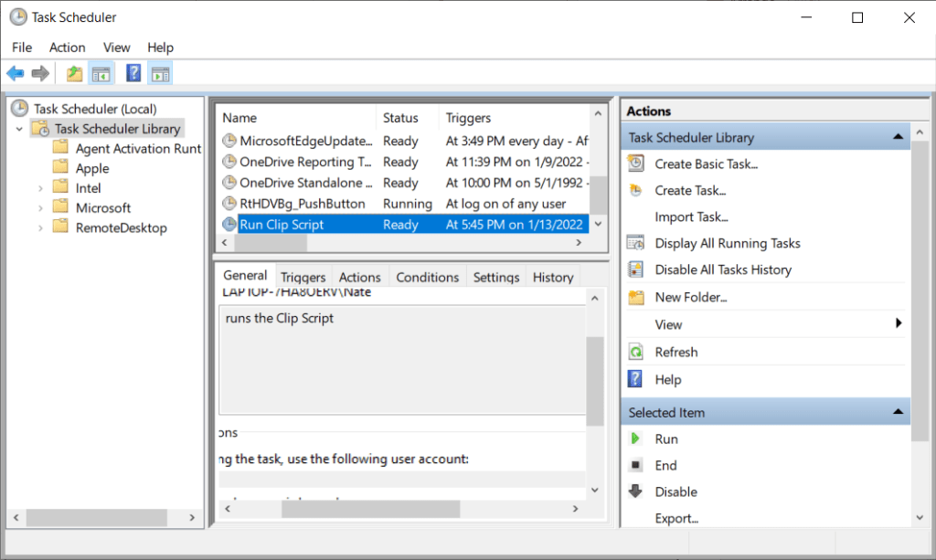
Task: Click the Disable down-arrow icon
Action: pyautogui.click(x=635, y=491)
